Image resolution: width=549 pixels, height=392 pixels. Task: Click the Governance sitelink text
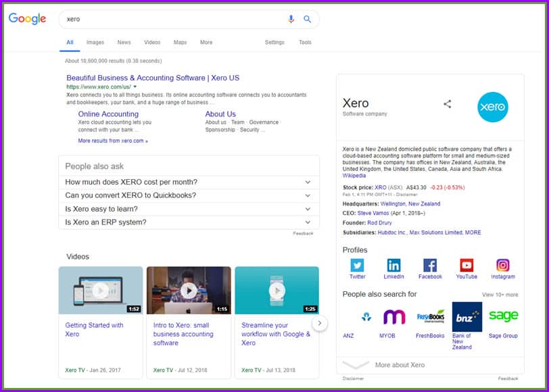264,122
